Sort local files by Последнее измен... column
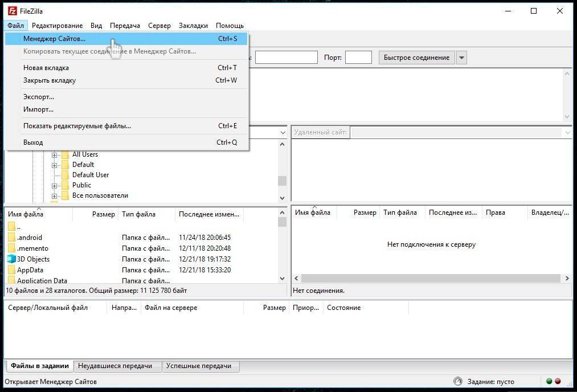 209,214
